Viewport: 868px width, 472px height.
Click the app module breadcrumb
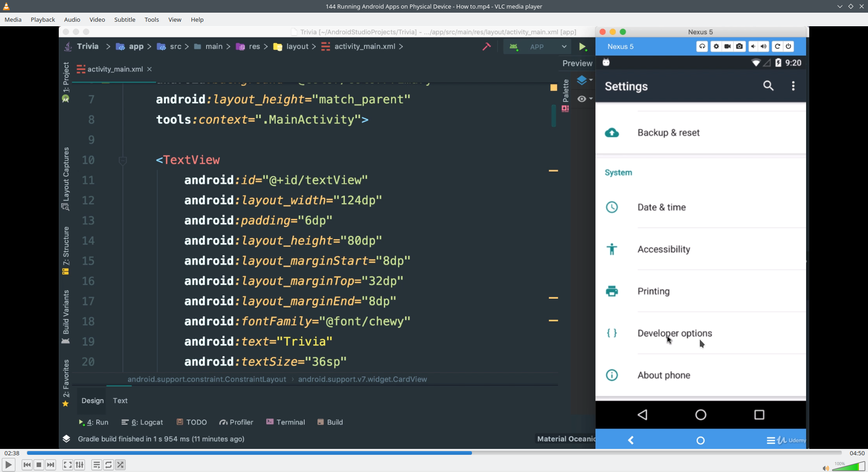[130, 46]
